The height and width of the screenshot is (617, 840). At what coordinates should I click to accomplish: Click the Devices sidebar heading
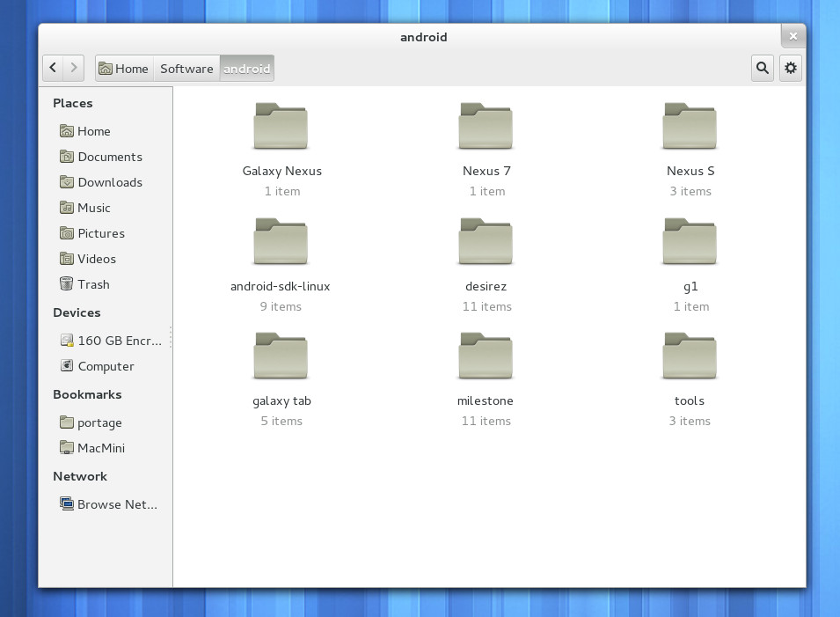[x=77, y=313]
